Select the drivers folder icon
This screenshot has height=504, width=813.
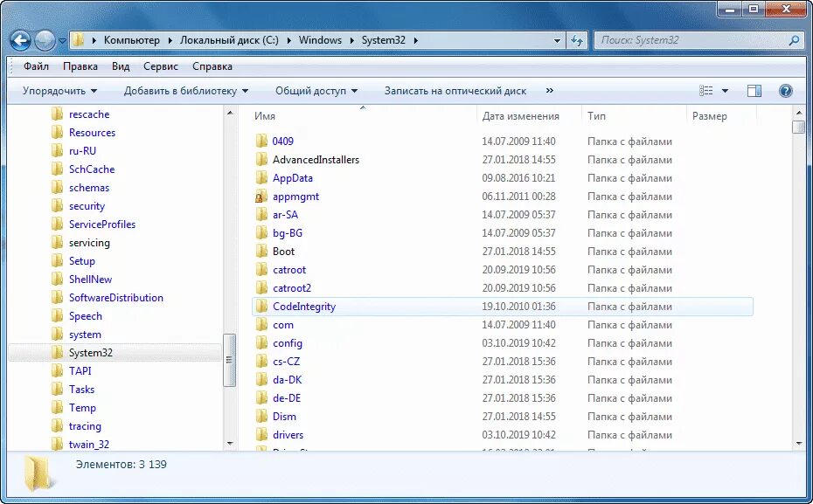pyautogui.click(x=262, y=435)
